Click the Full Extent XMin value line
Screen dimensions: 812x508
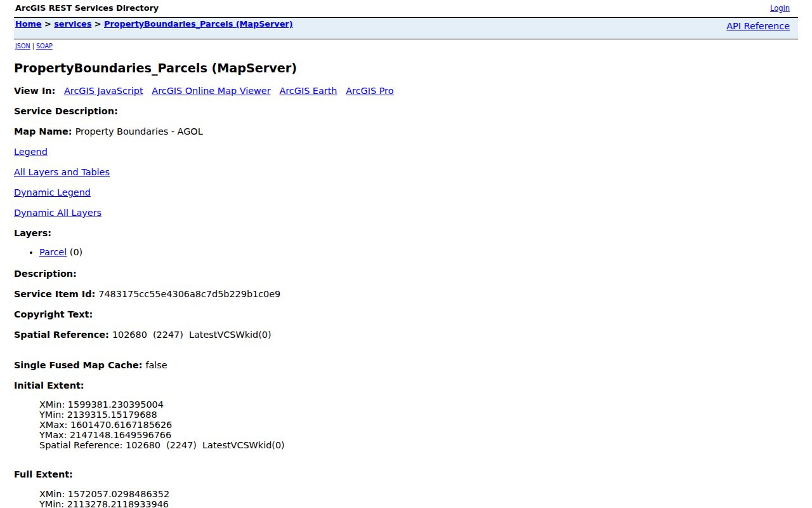point(104,494)
